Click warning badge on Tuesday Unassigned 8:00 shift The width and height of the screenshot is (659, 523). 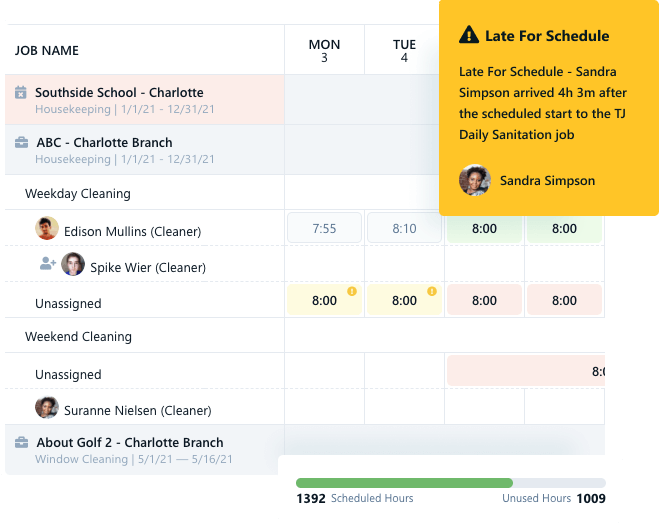pos(432,292)
